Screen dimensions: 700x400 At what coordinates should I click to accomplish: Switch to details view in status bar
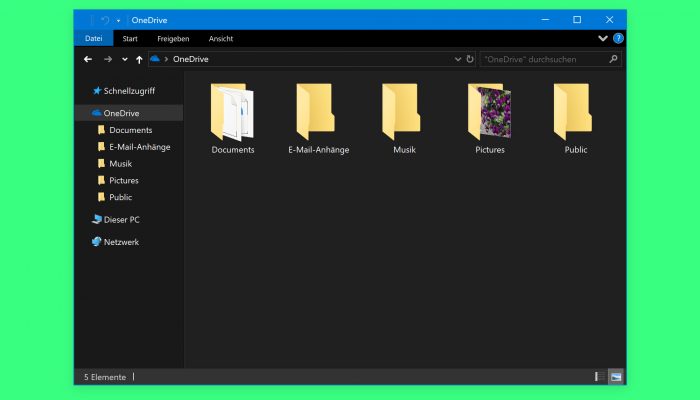click(600, 377)
